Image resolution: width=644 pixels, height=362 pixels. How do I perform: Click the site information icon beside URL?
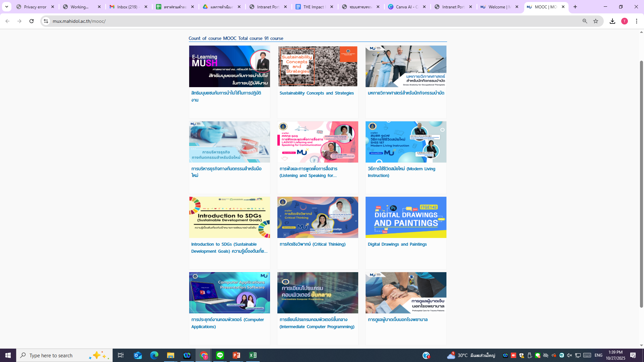coord(46,21)
